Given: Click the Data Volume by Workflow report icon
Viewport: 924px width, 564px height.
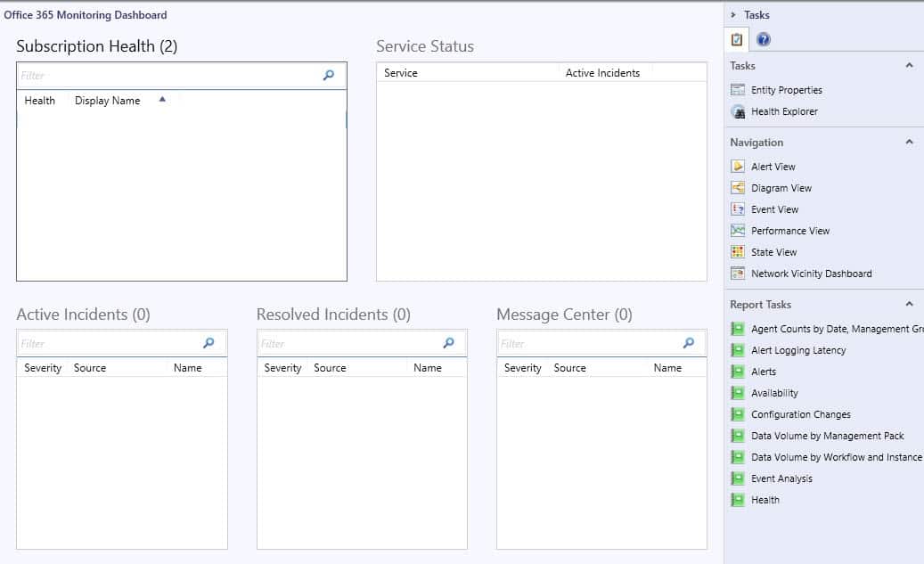Looking at the screenshot, I should tap(737, 457).
